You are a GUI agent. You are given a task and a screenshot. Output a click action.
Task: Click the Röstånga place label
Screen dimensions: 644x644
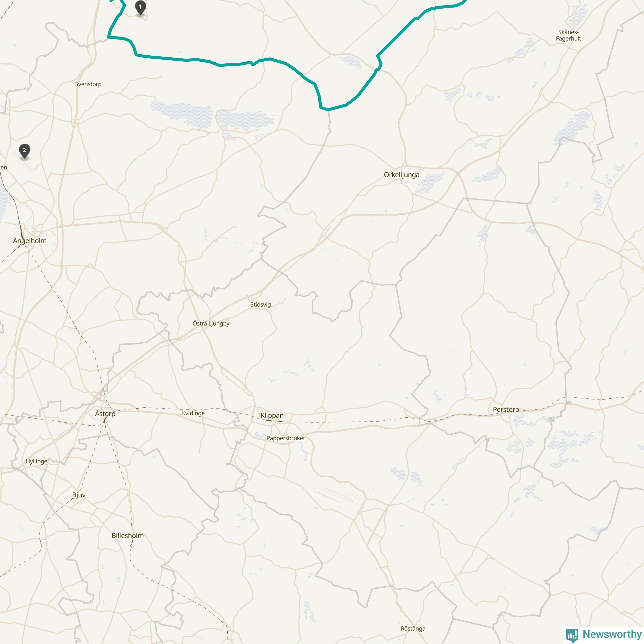click(x=413, y=628)
